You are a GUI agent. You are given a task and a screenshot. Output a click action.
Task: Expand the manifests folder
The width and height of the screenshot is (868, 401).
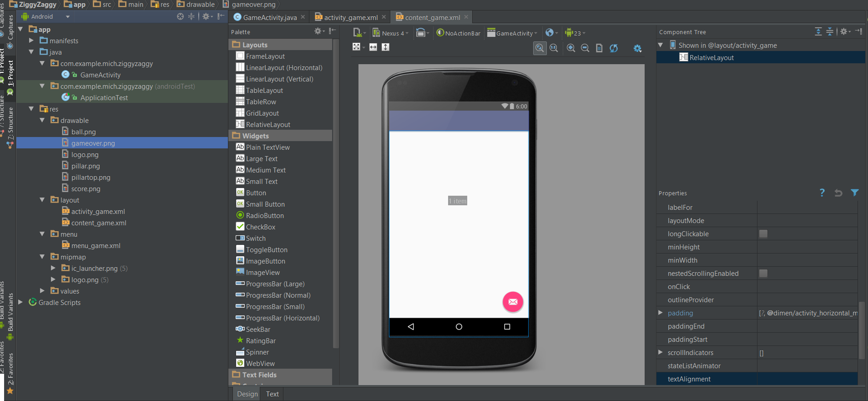point(31,41)
